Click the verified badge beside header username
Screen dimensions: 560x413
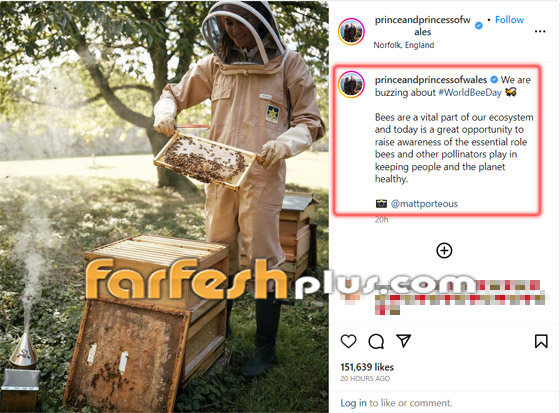pos(479,26)
